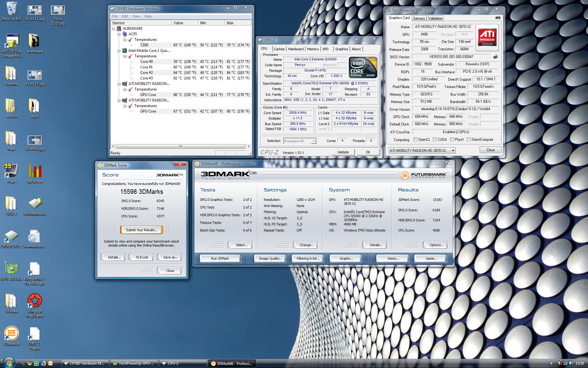Click the Options button under Results
The height and width of the screenshot is (368, 588).
point(436,245)
